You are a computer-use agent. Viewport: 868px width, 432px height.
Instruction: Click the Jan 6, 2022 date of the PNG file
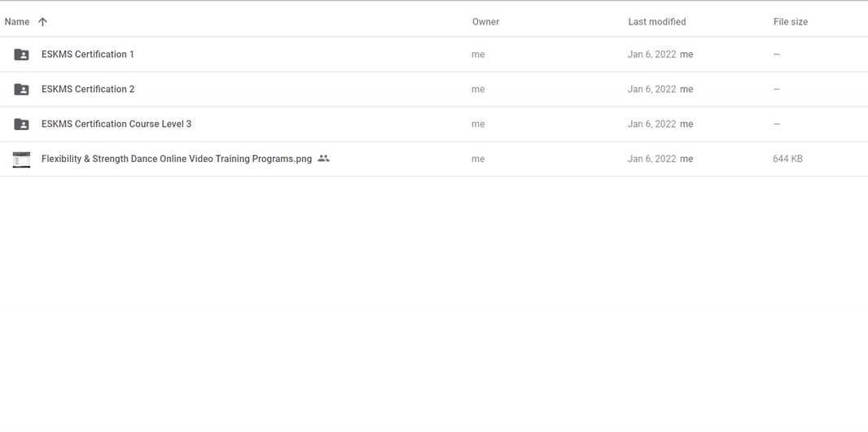pos(651,159)
